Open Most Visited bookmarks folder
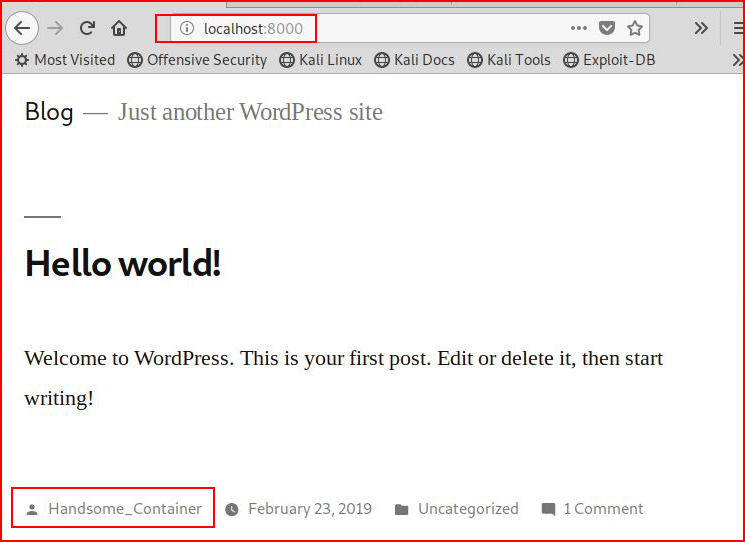The width and height of the screenshot is (745, 542). [65, 60]
